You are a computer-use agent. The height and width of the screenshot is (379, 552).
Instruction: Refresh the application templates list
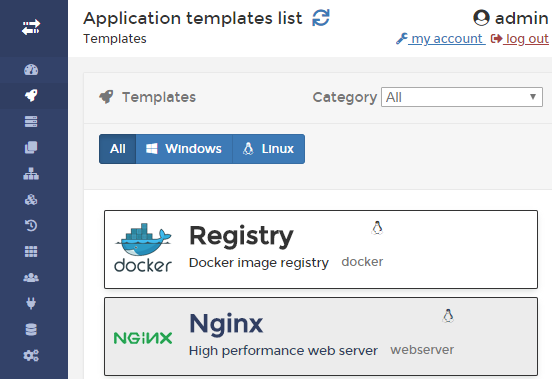pos(321,18)
